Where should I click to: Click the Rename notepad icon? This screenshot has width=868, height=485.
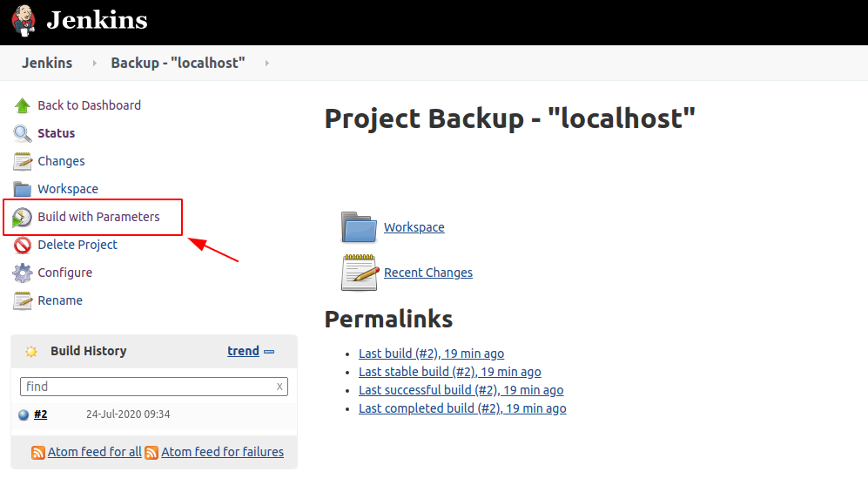23,300
